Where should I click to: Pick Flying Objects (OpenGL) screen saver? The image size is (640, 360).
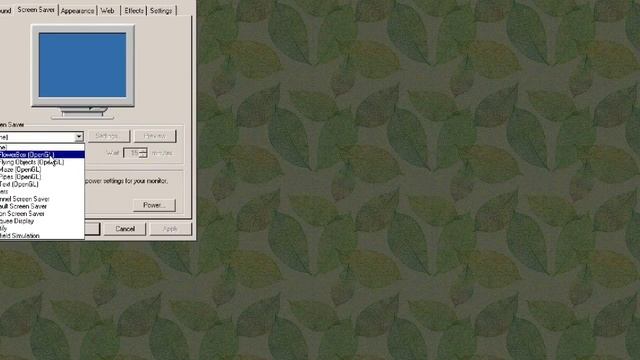(42, 162)
